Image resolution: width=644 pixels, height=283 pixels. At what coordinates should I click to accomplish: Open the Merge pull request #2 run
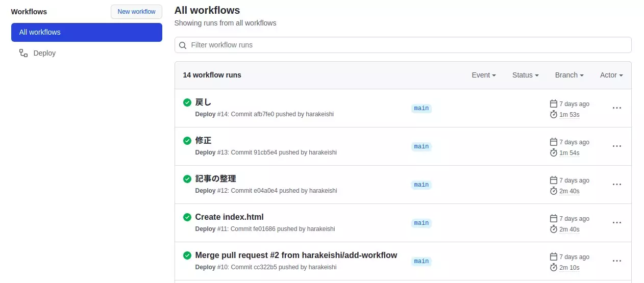(296, 255)
